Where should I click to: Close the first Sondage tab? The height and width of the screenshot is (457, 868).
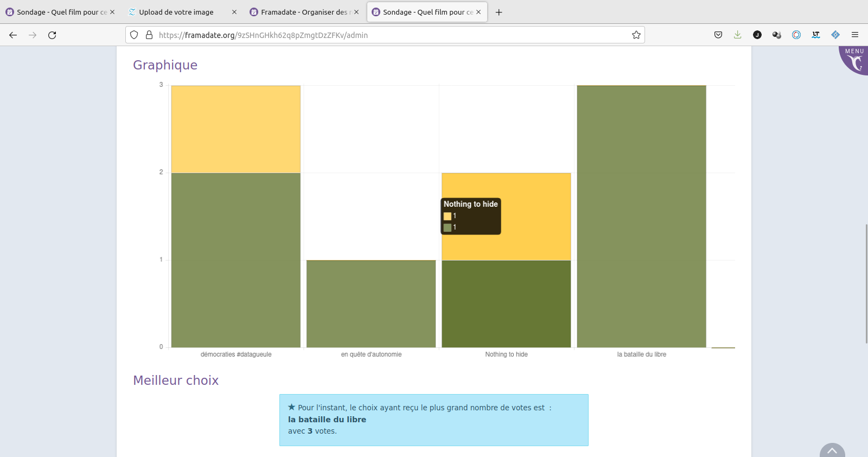point(112,12)
